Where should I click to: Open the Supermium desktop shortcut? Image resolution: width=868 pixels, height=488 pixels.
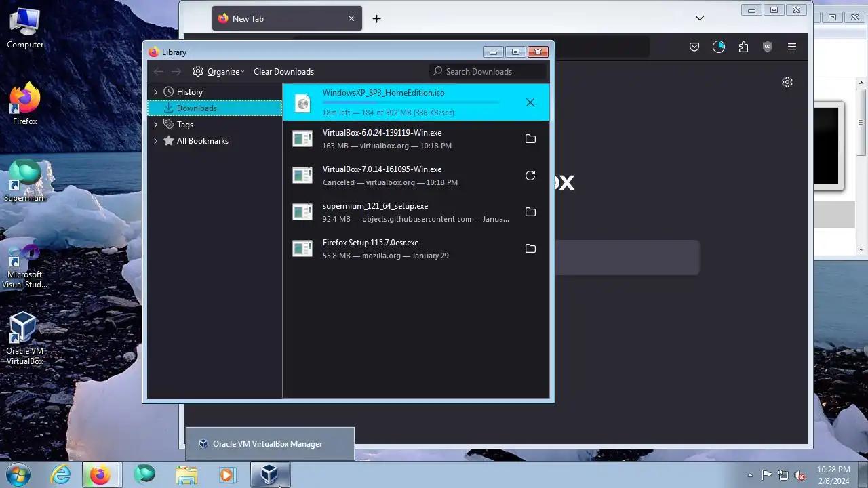tap(25, 181)
